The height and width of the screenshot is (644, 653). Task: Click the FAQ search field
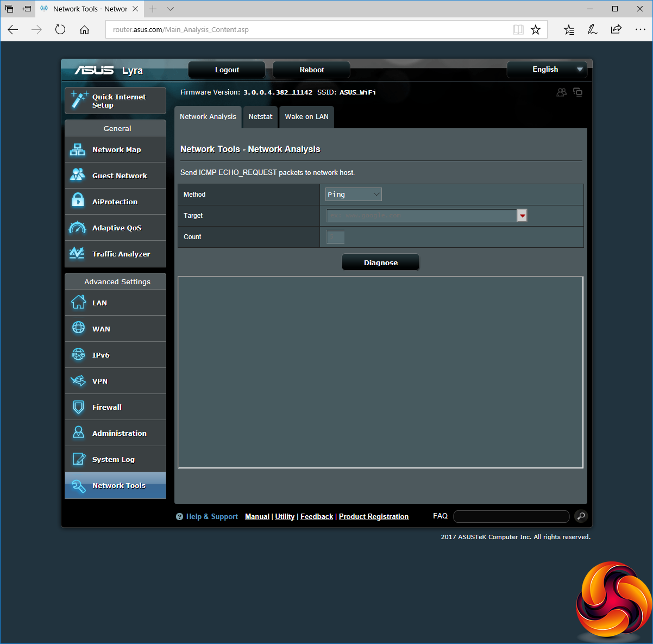pyautogui.click(x=511, y=516)
